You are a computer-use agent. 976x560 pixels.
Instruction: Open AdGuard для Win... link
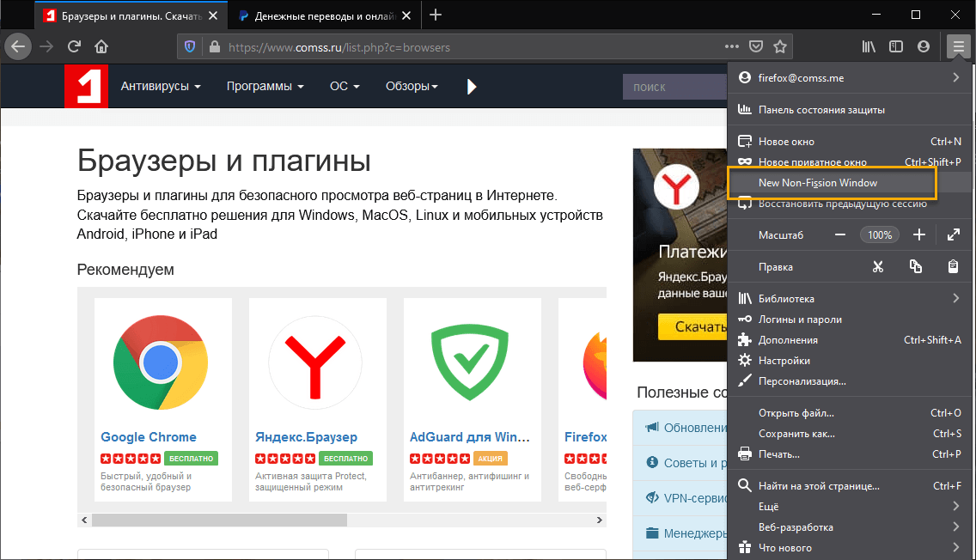click(469, 437)
